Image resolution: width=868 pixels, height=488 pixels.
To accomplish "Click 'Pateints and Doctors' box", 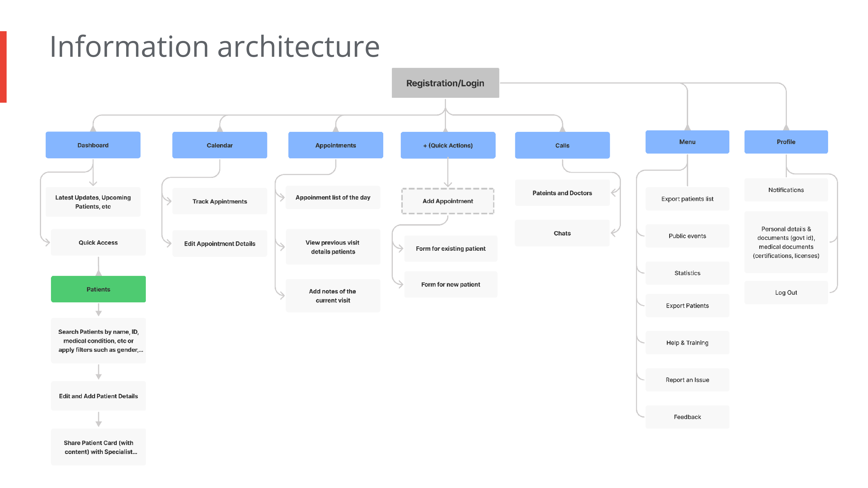I will coord(562,193).
